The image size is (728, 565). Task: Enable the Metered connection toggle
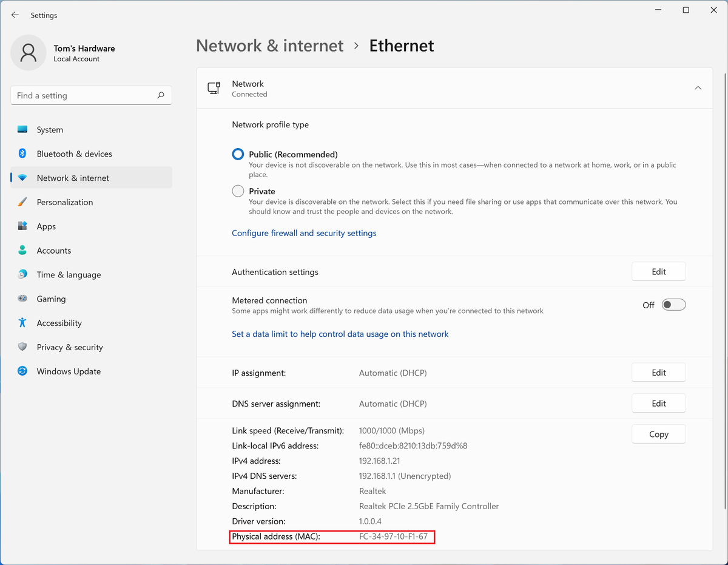tap(673, 305)
